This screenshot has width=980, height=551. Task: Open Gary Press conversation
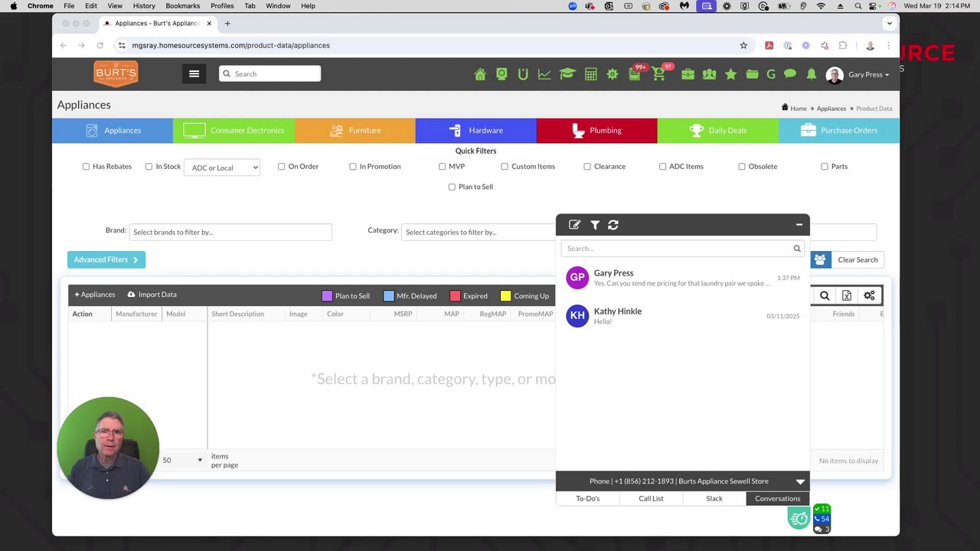(x=682, y=278)
